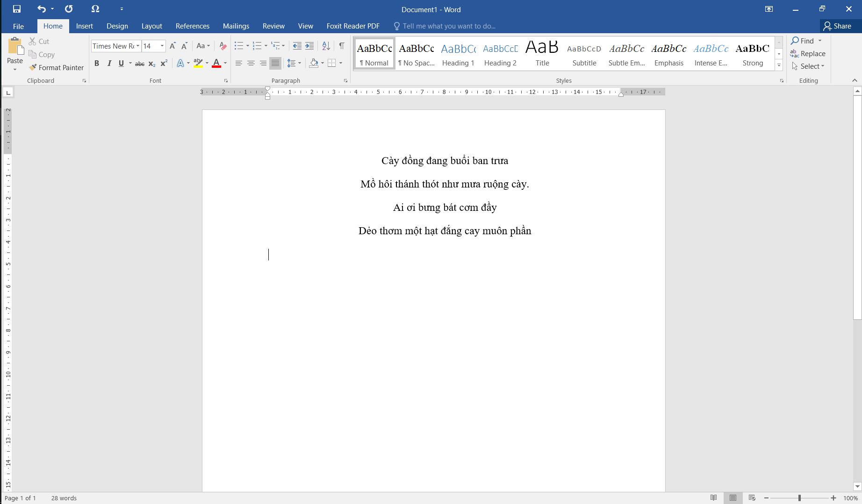Click the Share button
862x504 pixels.
tap(837, 26)
